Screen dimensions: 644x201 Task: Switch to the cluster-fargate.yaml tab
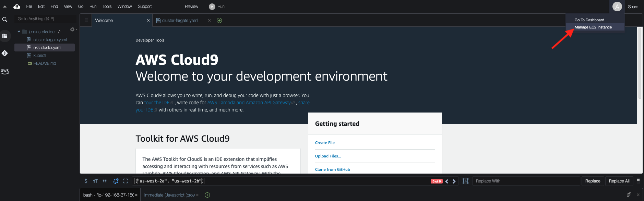point(180,21)
